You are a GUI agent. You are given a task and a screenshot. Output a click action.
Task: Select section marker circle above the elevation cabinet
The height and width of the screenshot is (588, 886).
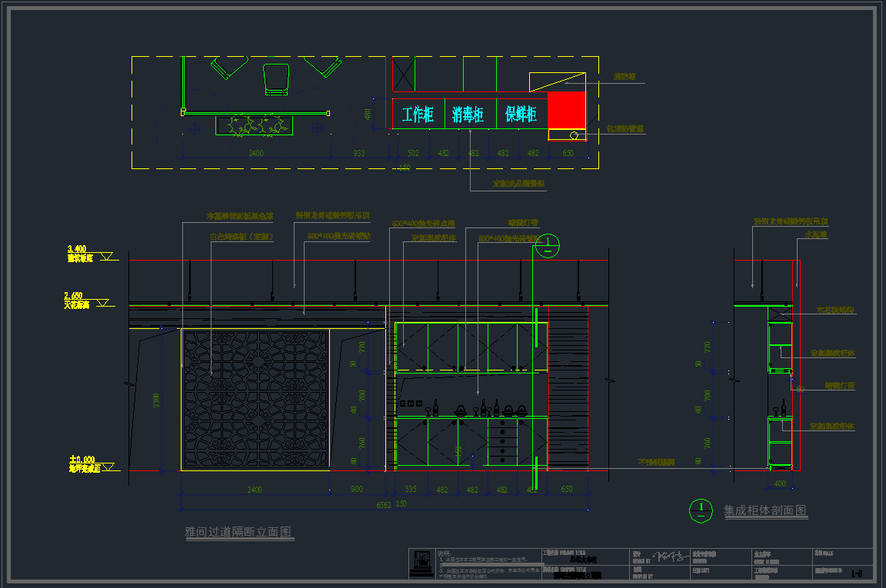(x=548, y=247)
